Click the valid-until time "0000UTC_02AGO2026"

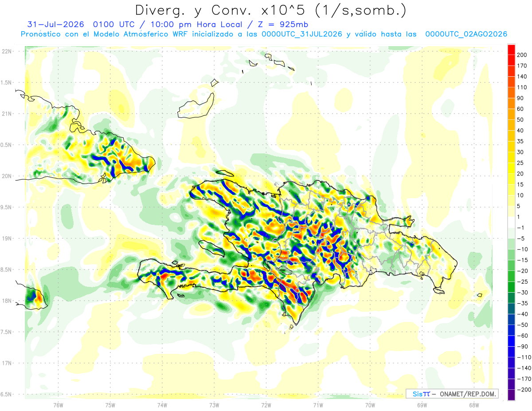tap(466, 34)
